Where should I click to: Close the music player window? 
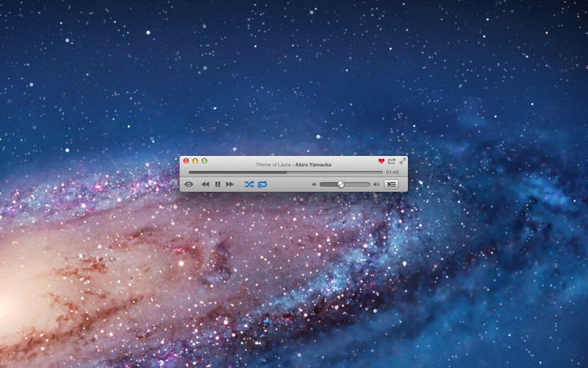187,161
